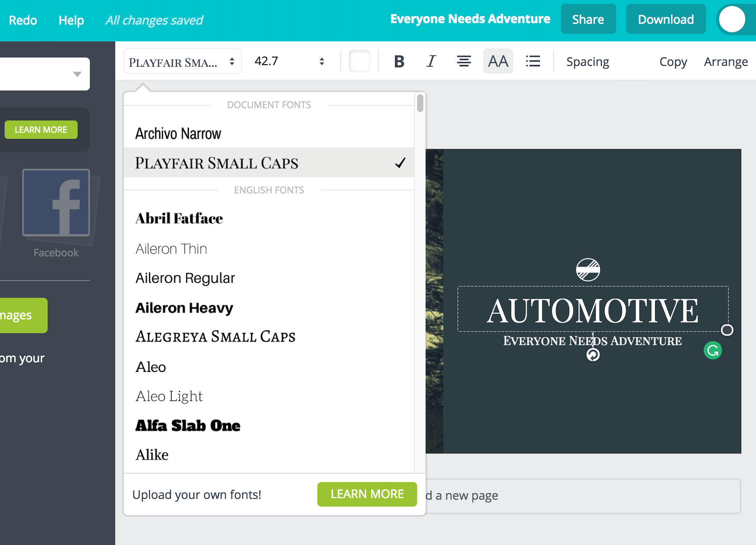The image size is (756, 545).
Task: Click the user profile avatar
Action: pyautogui.click(x=732, y=19)
